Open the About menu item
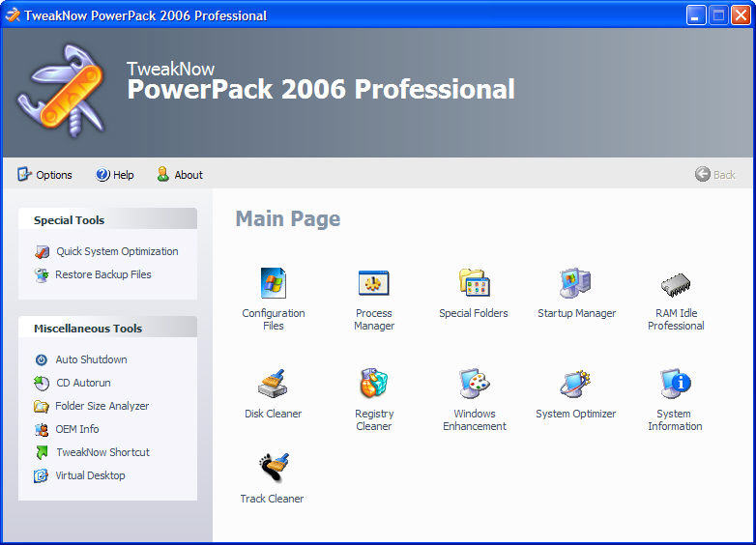 189,175
